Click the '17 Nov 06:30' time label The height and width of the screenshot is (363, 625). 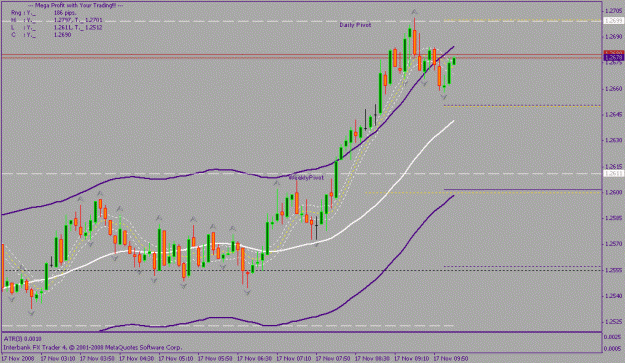(x=255, y=358)
